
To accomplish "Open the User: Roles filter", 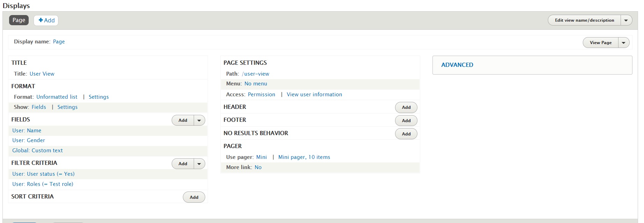I will 43,184.
